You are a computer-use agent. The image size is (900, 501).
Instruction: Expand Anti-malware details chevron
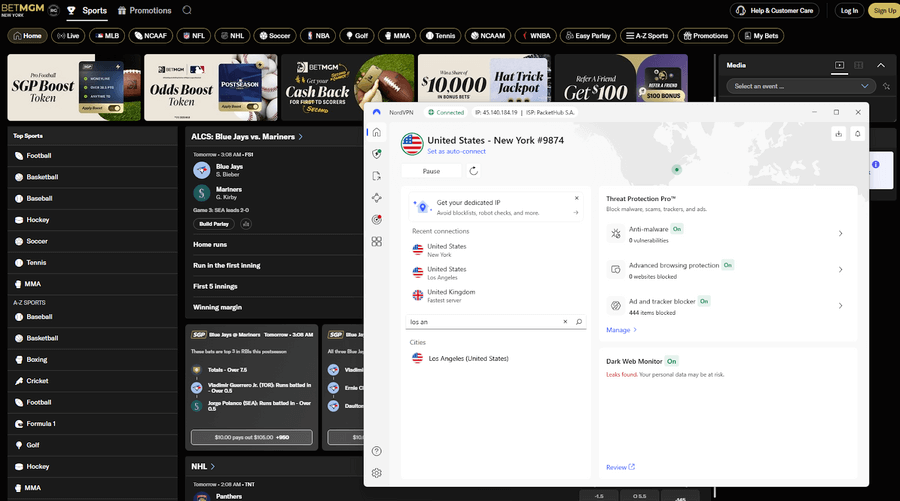pyautogui.click(x=840, y=234)
